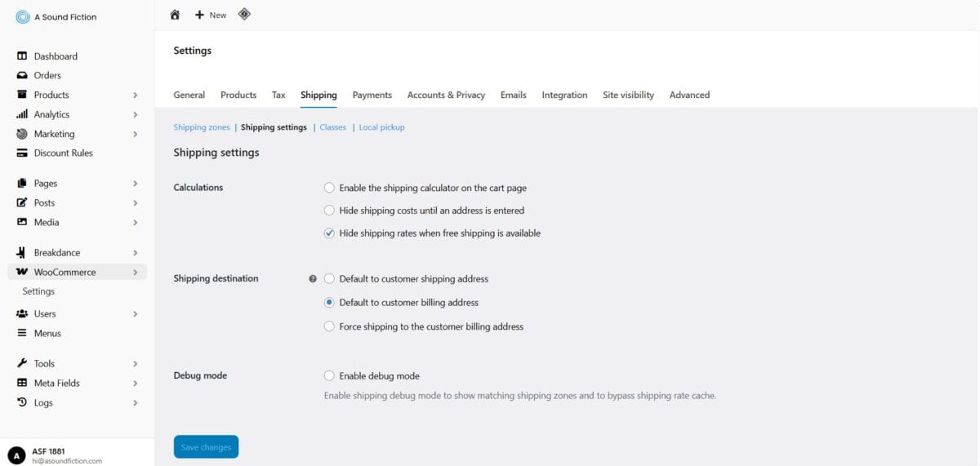Click the Discount Rules card icon
Image resolution: width=980 pixels, height=466 pixels.
pyautogui.click(x=22, y=153)
